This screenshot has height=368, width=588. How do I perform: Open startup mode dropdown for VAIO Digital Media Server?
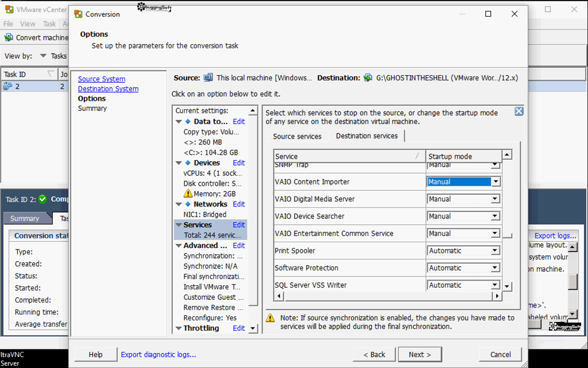pyautogui.click(x=496, y=199)
